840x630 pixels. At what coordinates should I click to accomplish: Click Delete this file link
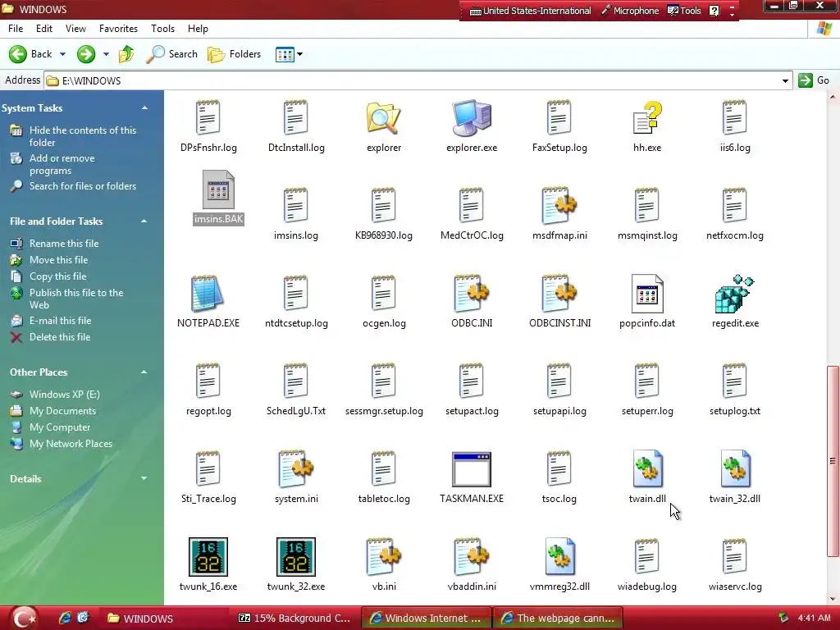point(59,337)
